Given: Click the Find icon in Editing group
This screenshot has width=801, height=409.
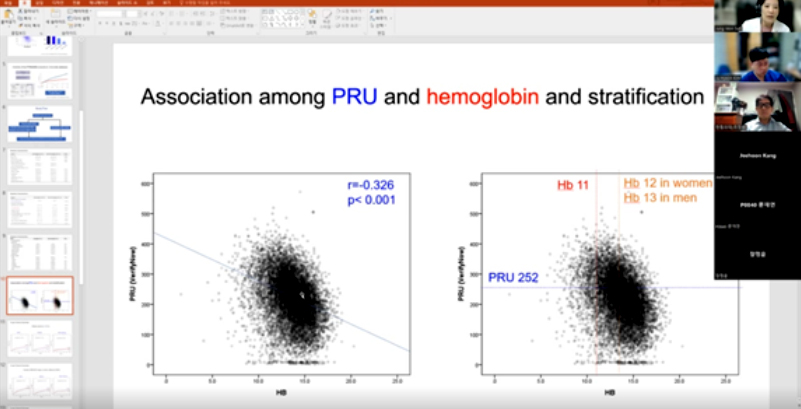Looking at the screenshot, I should [x=374, y=11].
